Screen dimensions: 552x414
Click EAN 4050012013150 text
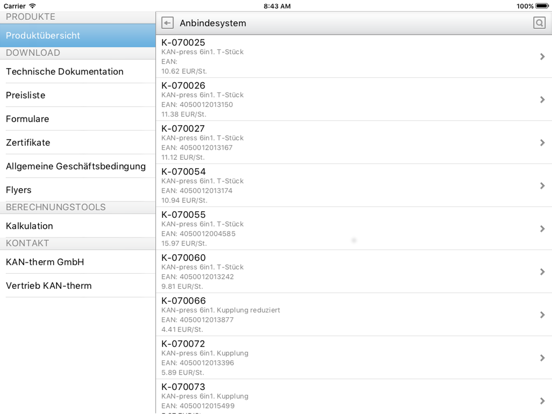click(x=197, y=105)
